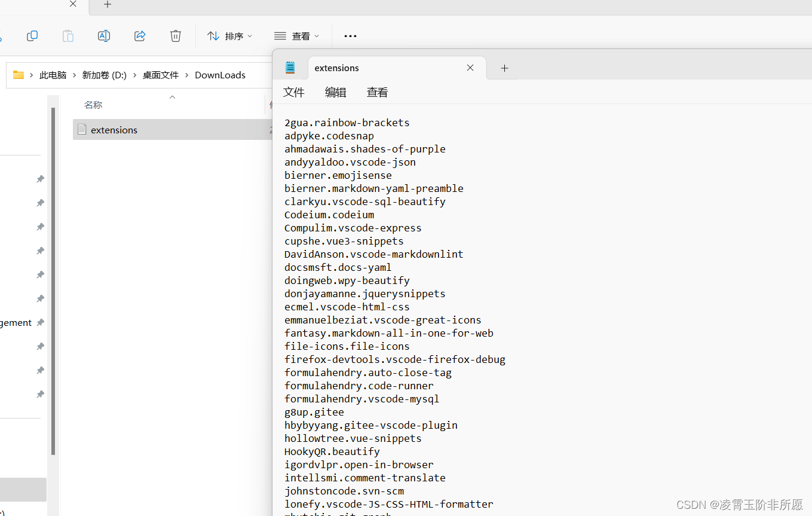
Task: Expand the chevron after 桌面文件 in breadcrumb
Action: click(x=187, y=75)
